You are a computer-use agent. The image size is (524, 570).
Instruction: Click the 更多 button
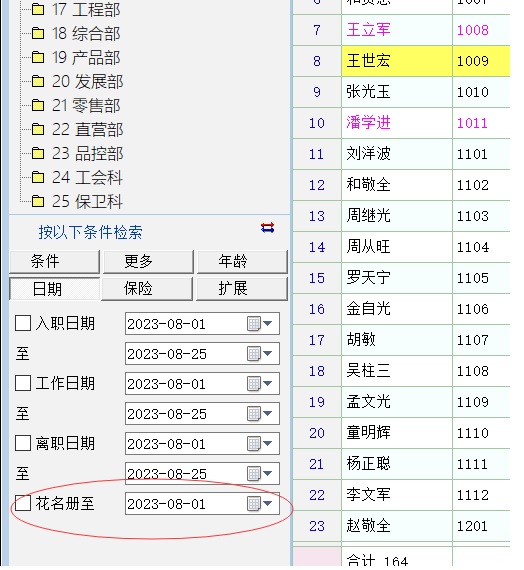pos(148,261)
